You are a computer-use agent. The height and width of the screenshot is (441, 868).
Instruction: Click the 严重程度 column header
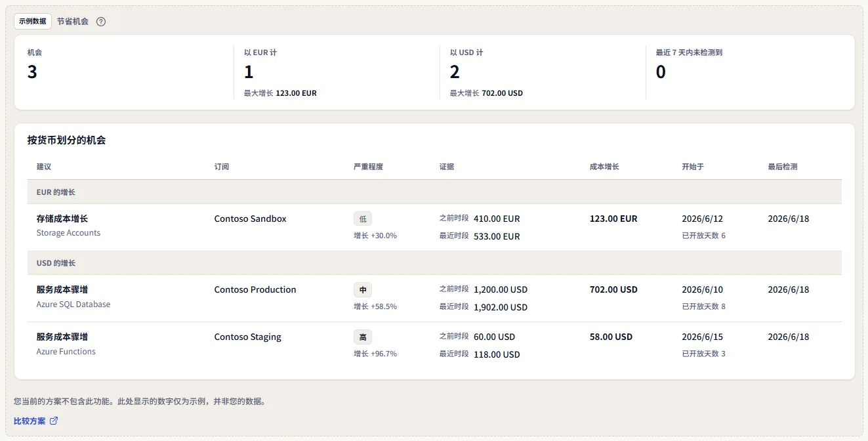[368, 167]
